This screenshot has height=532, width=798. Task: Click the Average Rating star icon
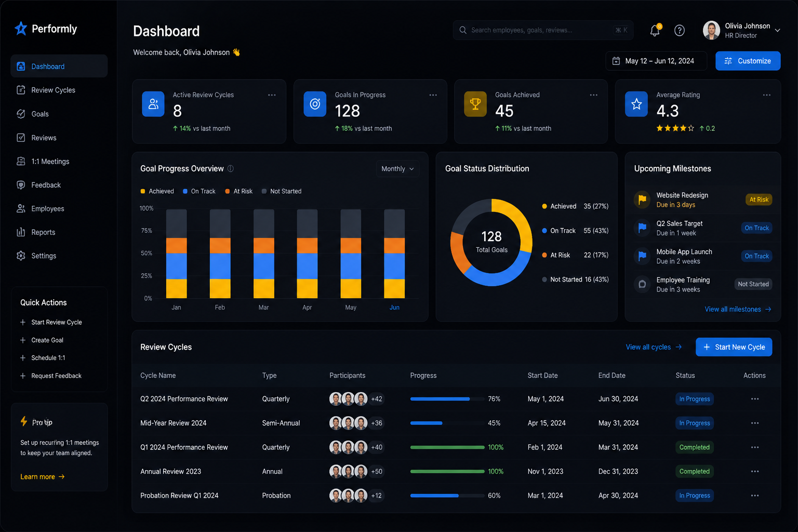pyautogui.click(x=636, y=104)
